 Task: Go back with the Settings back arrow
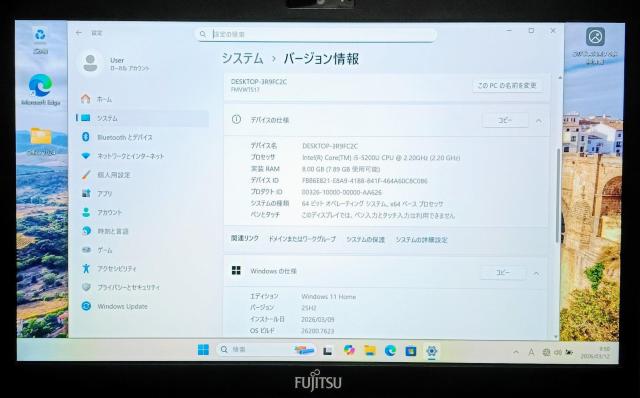79,33
